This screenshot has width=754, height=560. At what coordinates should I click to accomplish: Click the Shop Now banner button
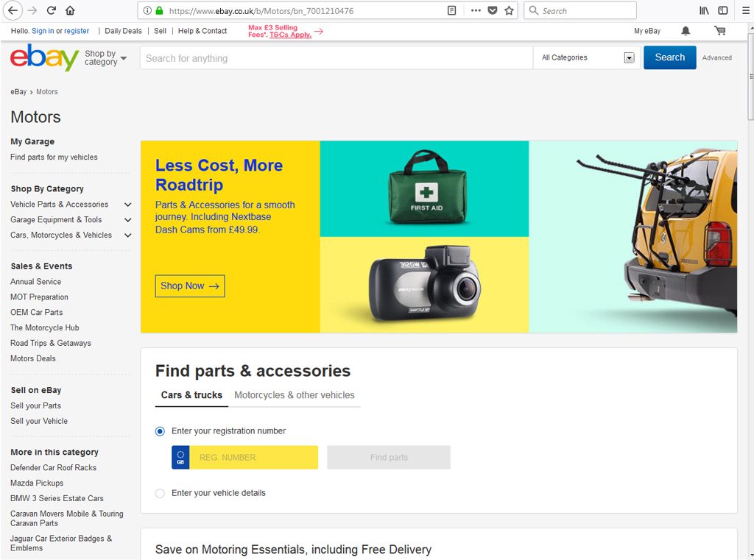coord(190,286)
